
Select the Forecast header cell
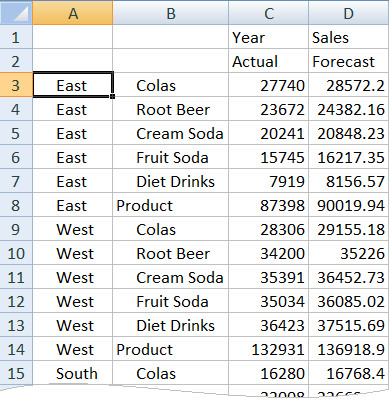point(349,61)
